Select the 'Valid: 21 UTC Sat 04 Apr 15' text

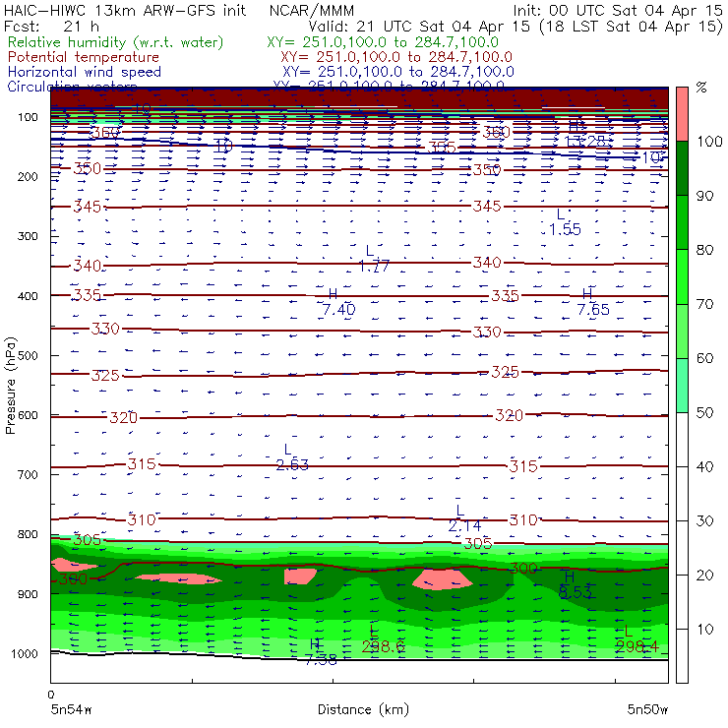tap(419, 27)
